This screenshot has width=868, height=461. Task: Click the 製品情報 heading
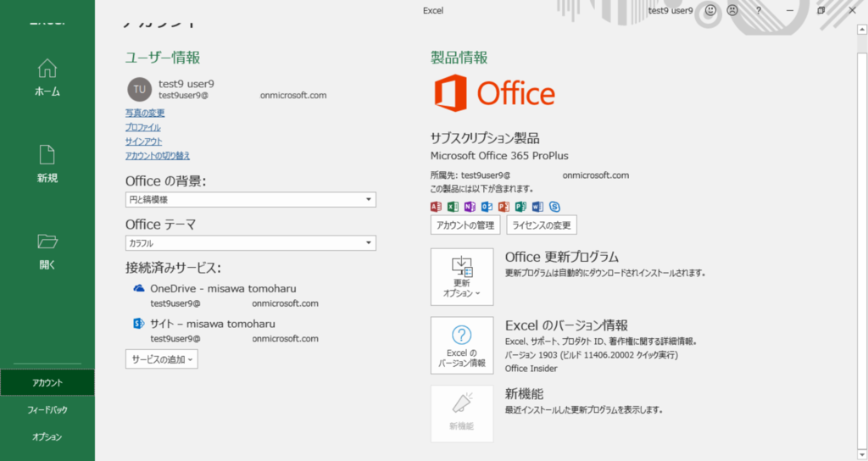click(x=459, y=58)
